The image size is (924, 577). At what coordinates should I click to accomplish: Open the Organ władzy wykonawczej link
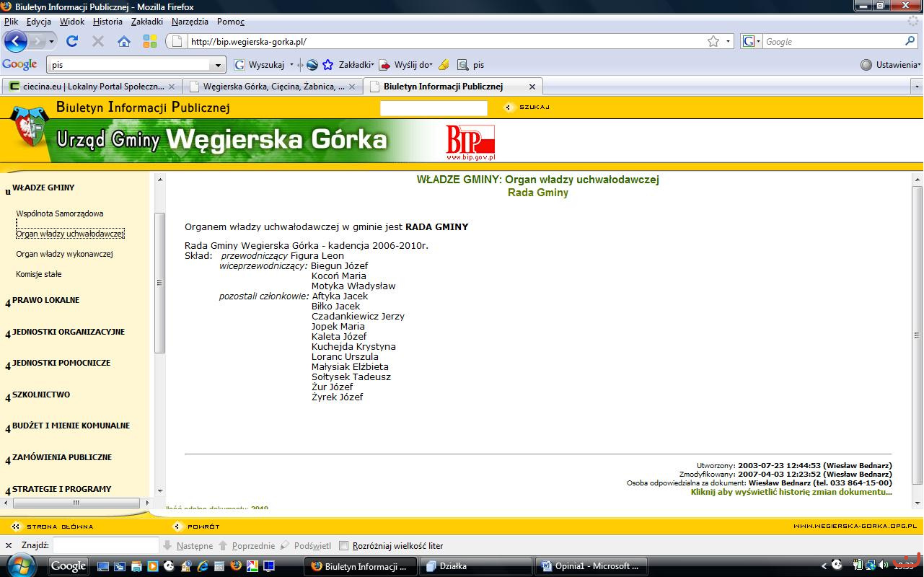(64, 254)
